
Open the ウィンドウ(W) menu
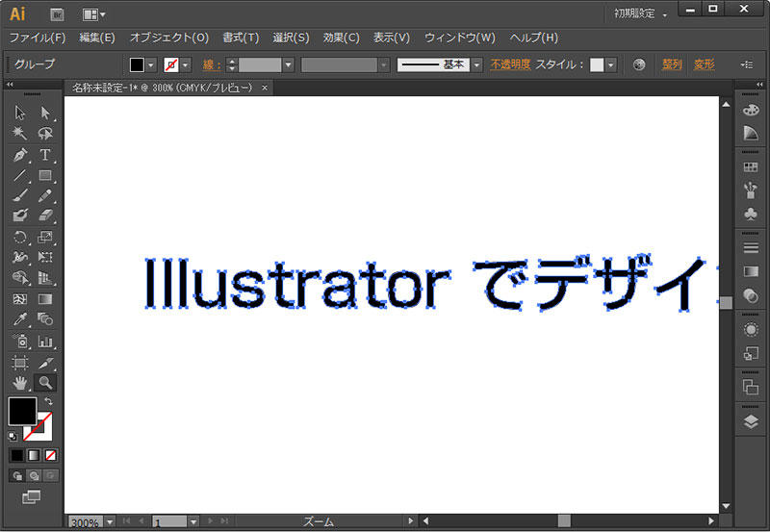(x=460, y=38)
